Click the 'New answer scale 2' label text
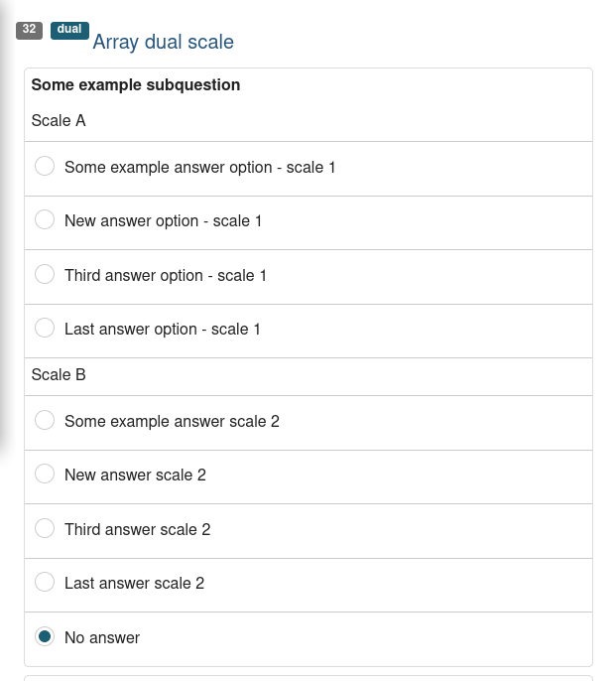The height and width of the screenshot is (681, 616). tap(135, 475)
